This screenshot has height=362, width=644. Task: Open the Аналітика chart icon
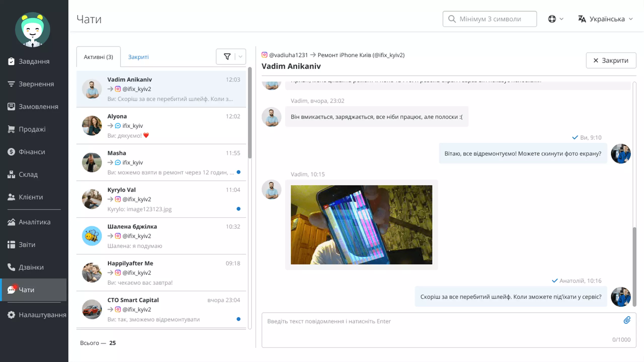click(x=11, y=222)
